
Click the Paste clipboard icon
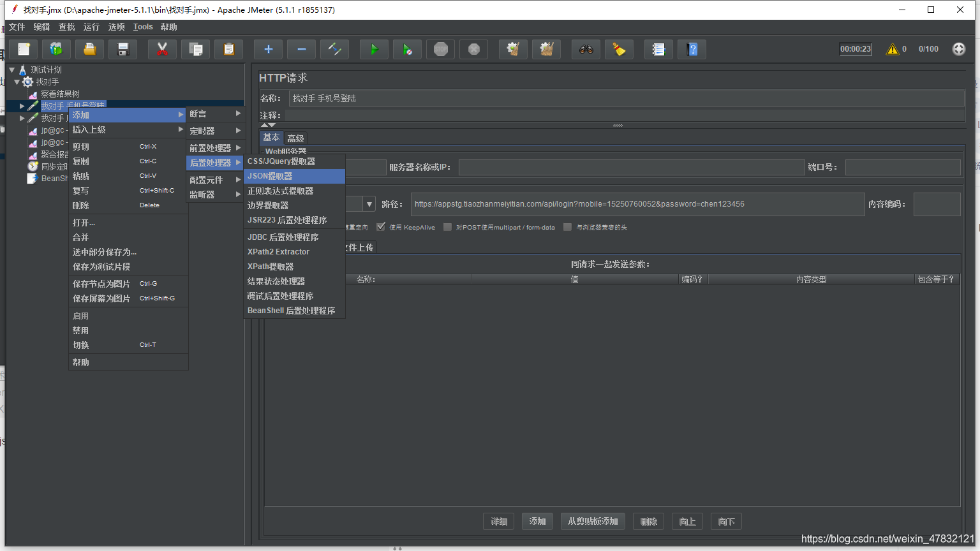[228, 49]
